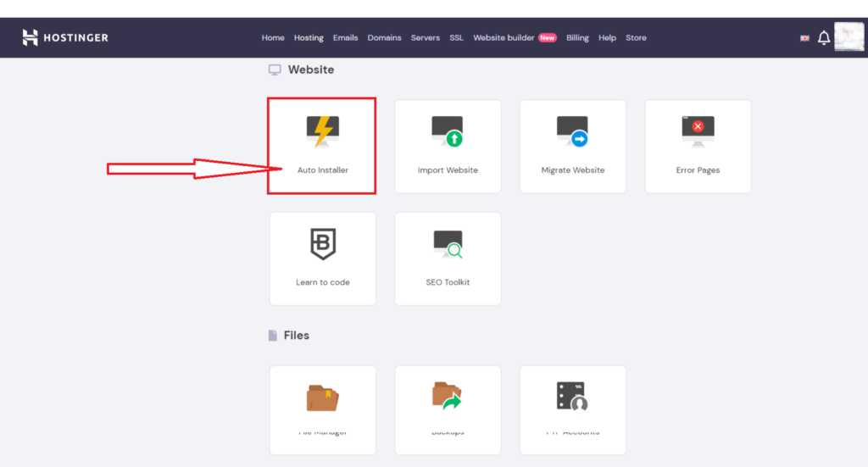Image resolution: width=868 pixels, height=467 pixels.
Task: Open the Migrate Website tool
Action: tap(572, 146)
